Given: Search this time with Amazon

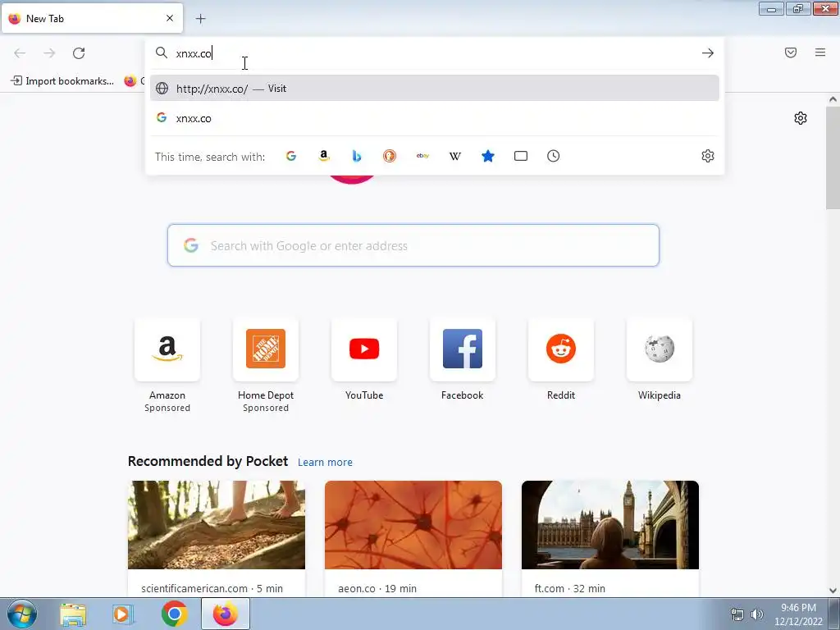Looking at the screenshot, I should point(323,156).
